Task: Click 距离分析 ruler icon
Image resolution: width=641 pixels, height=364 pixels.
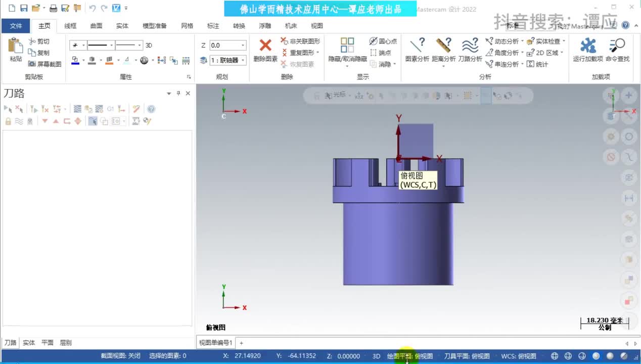Action: click(443, 45)
